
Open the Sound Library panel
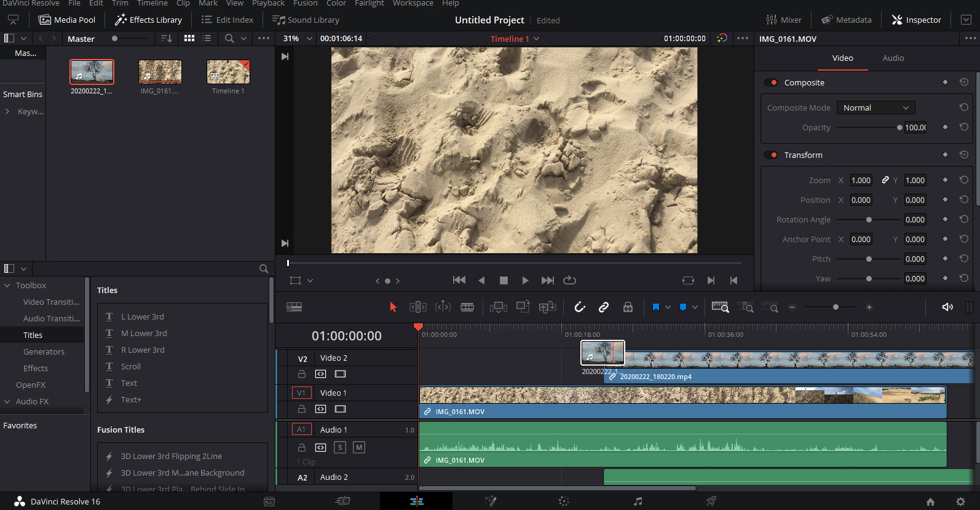pyautogui.click(x=306, y=20)
